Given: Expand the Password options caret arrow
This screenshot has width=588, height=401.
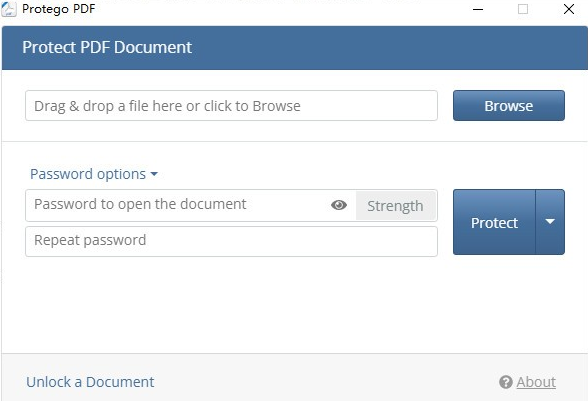Looking at the screenshot, I should tap(154, 174).
